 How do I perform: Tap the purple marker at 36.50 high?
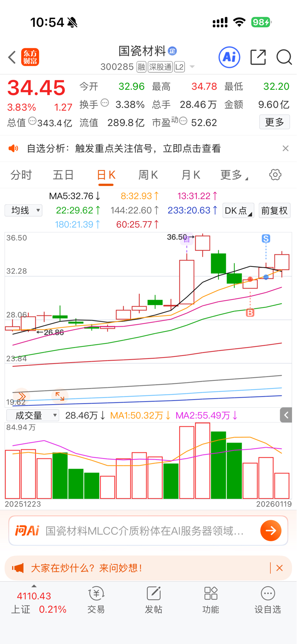pyautogui.click(x=187, y=239)
